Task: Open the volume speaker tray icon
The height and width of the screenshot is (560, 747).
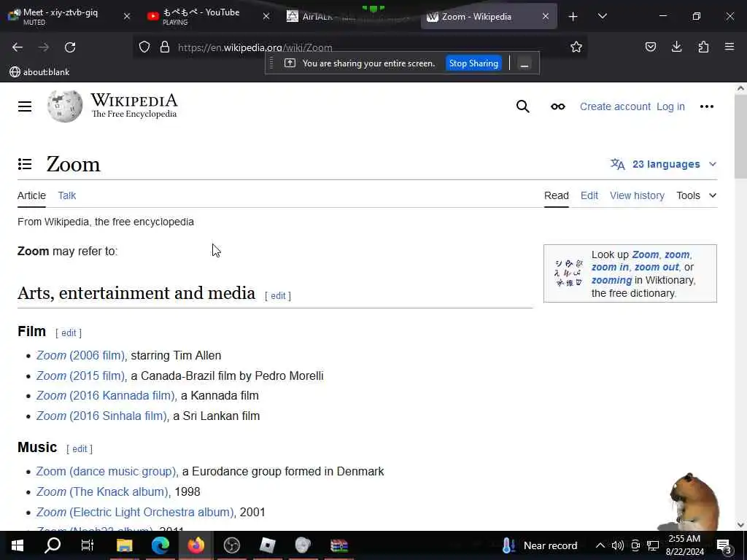Action: (x=617, y=545)
